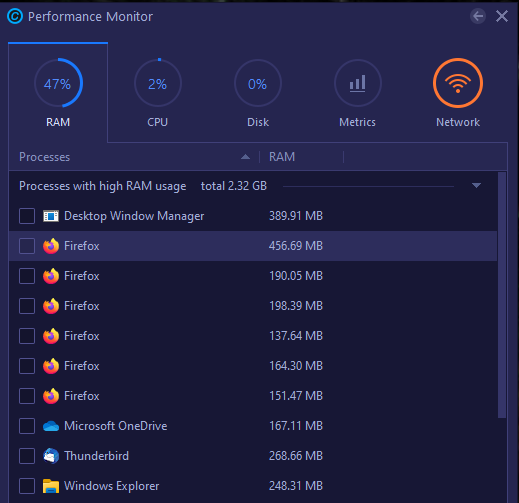The height and width of the screenshot is (503, 519).
Task: Tick the Desktop Window Manager checkbox
Action: click(27, 216)
